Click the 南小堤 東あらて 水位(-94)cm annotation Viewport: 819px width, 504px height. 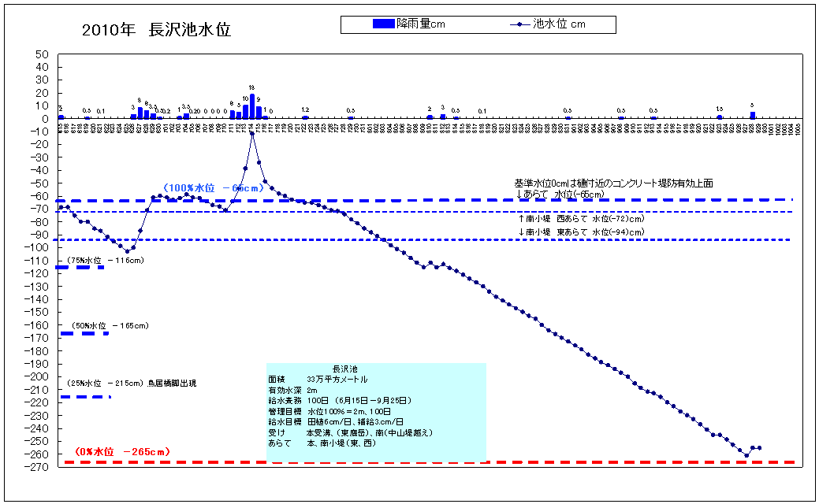(x=580, y=232)
